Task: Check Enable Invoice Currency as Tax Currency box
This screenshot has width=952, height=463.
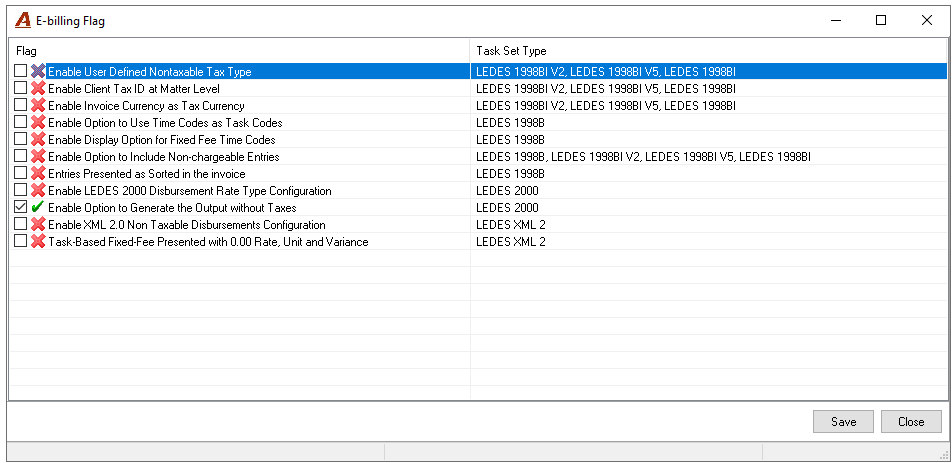Action: (x=21, y=105)
